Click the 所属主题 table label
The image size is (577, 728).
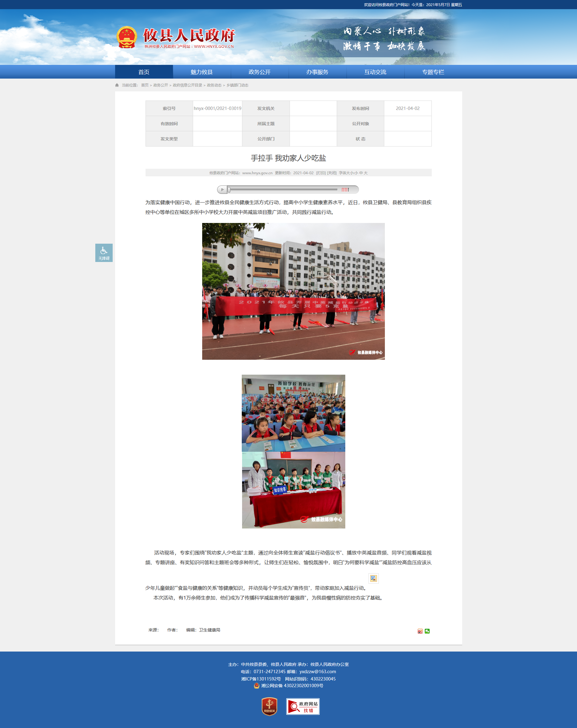pyautogui.click(x=266, y=124)
